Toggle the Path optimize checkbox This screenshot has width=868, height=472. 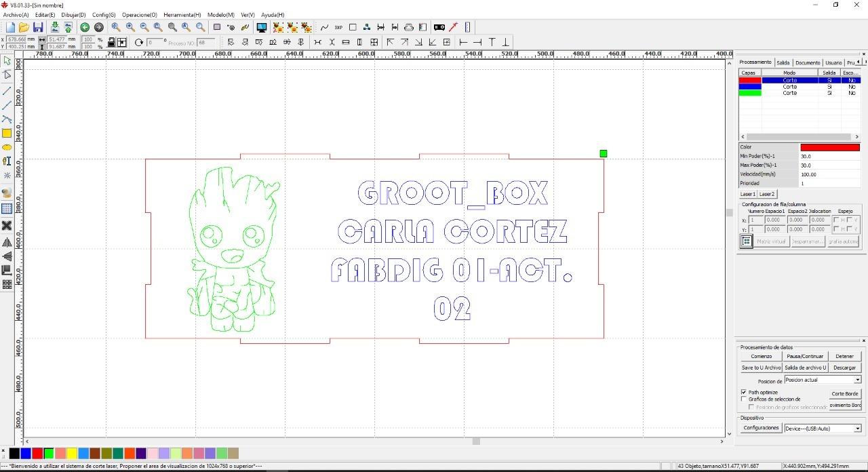click(744, 392)
